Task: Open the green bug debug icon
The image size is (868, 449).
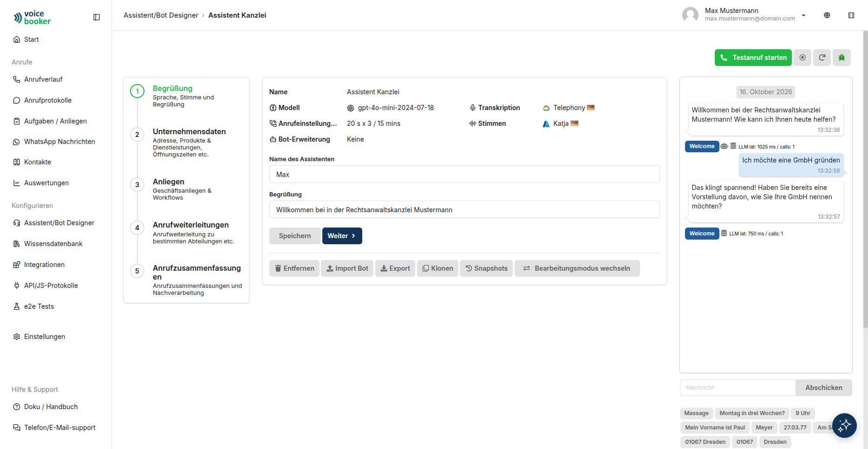Action: tap(842, 58)
